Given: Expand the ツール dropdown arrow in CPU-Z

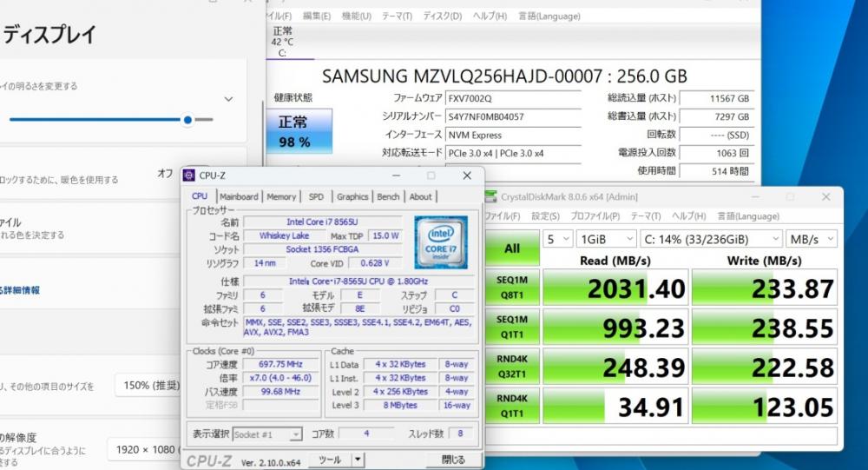Looking at the screenshot, I should click(358, 460).
